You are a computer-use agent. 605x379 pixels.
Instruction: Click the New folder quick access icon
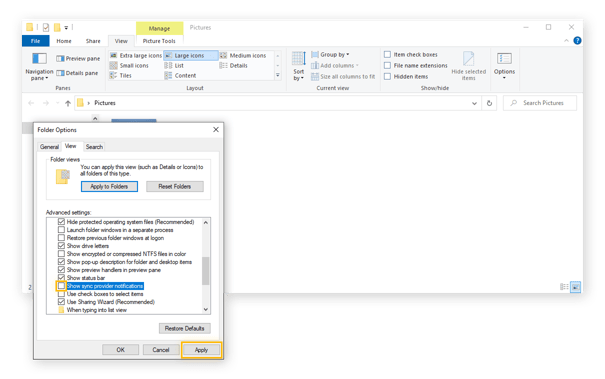pyautogui.click(x=57, y=27)
